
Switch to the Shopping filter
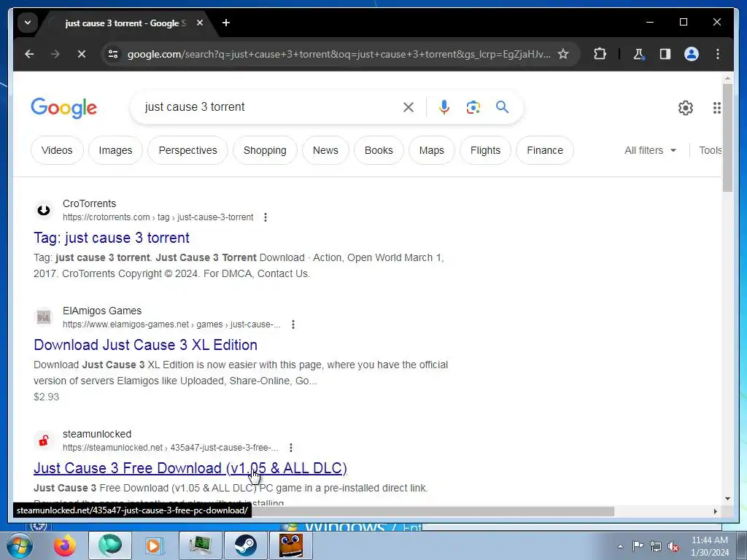tap(265, 150)
